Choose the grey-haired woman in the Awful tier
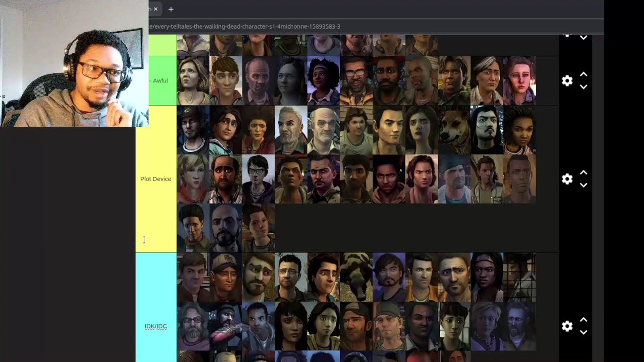 [x=487, y=81]
